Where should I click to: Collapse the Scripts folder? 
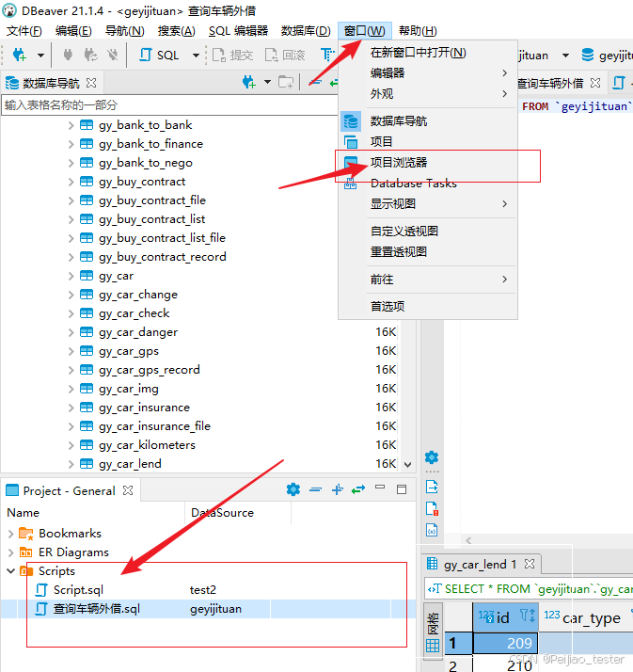(x=10, y=571)
